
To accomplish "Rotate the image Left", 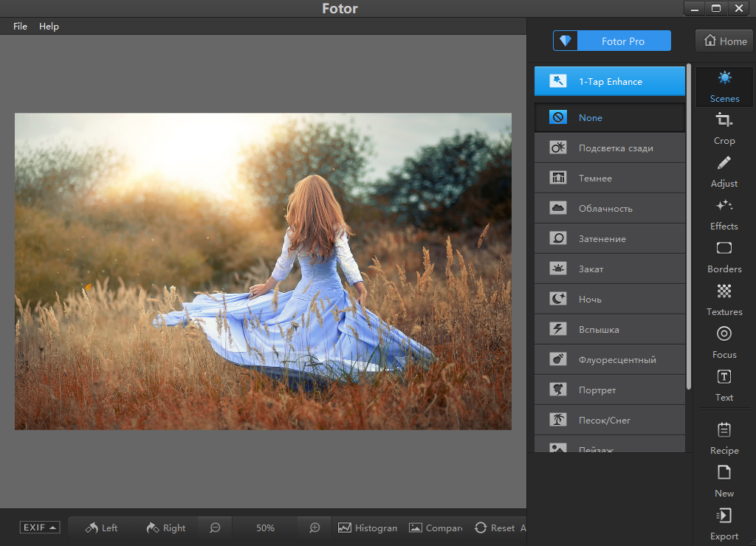I will pyautogui.click(x=101, y=528).
